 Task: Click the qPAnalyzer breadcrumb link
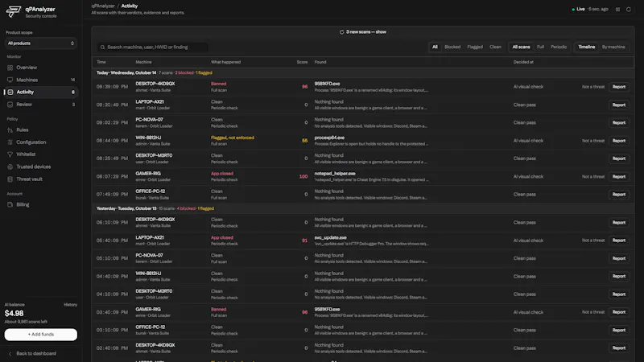click(x=103, y=6)
